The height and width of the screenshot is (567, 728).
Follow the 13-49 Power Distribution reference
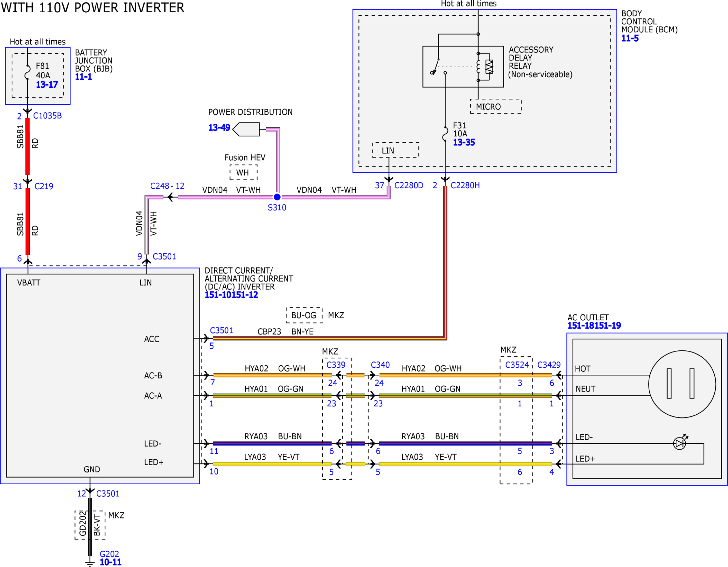pos(219,127)
